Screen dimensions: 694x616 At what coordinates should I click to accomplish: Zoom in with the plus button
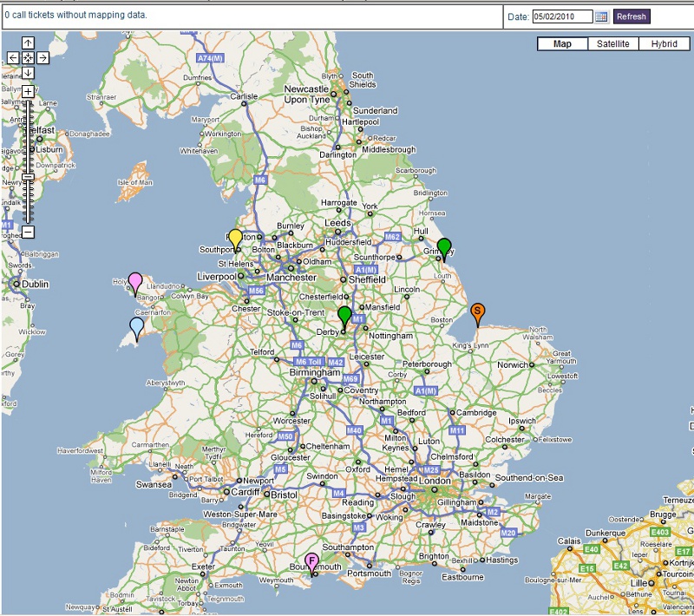(x=28, y=92)
